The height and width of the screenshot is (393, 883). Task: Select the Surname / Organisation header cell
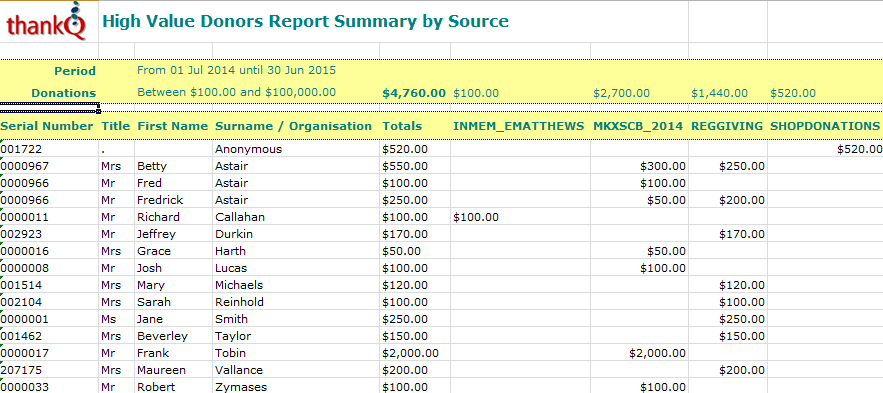tap(293, 126)
